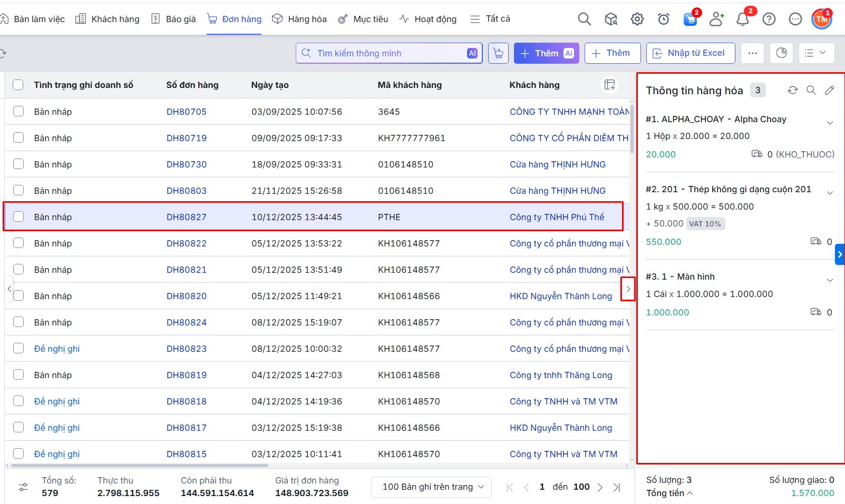Open the column settings icon in table header
Screen dimensions: 845x504
pyautogui.click(x=610, y=85)
